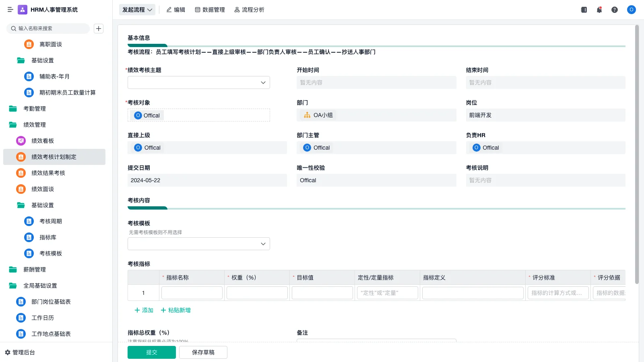Expand the 发起流程 dropdown
644x362 pixels.
point(137,10)
